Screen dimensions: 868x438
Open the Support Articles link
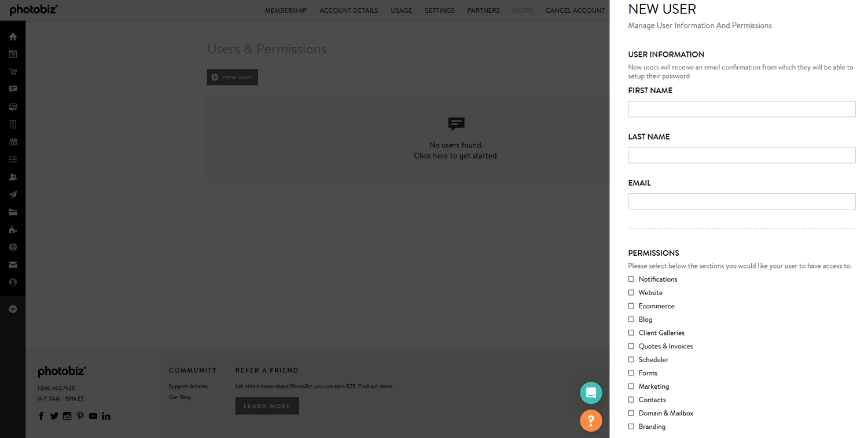(x=188, y=387)
